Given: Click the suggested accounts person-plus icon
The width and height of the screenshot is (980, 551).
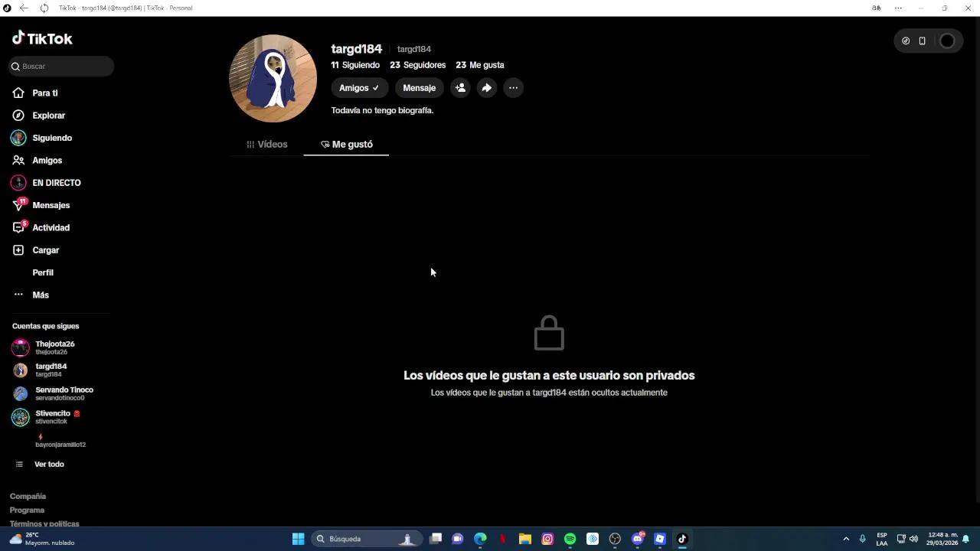Looking at the screenshot, I should pos(460,88).
